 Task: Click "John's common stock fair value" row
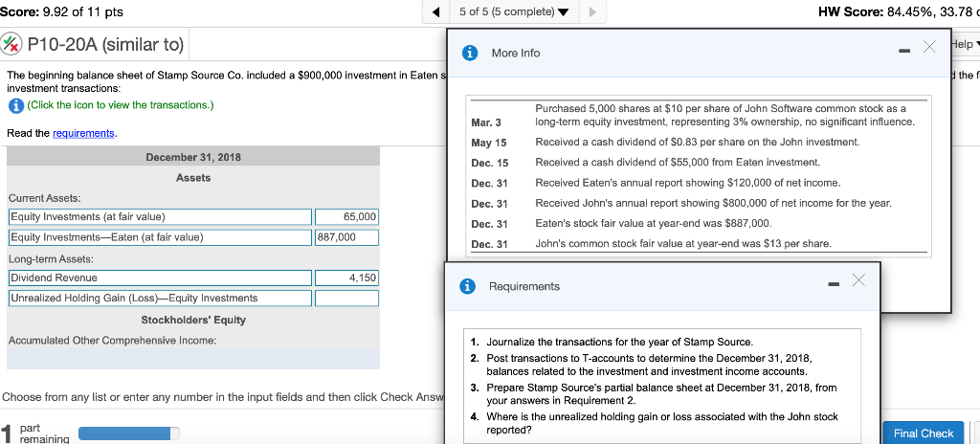click(x=683, y=243)
